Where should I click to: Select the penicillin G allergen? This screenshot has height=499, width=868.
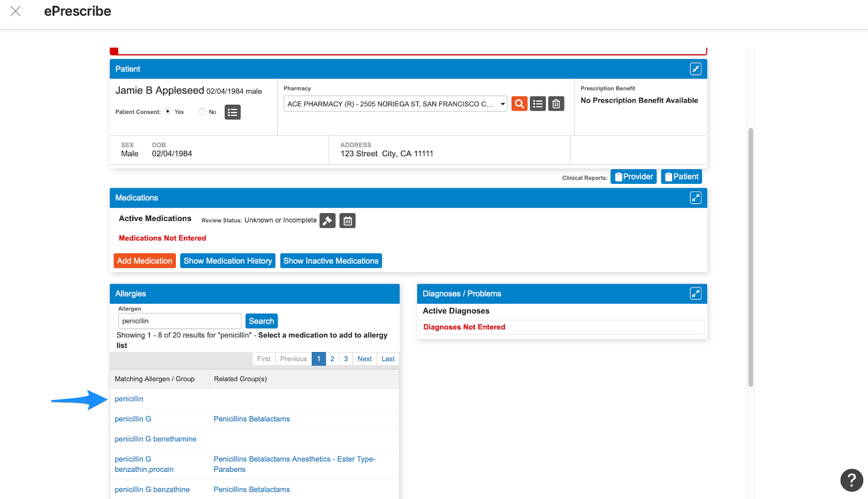click(x=133, y=419)
